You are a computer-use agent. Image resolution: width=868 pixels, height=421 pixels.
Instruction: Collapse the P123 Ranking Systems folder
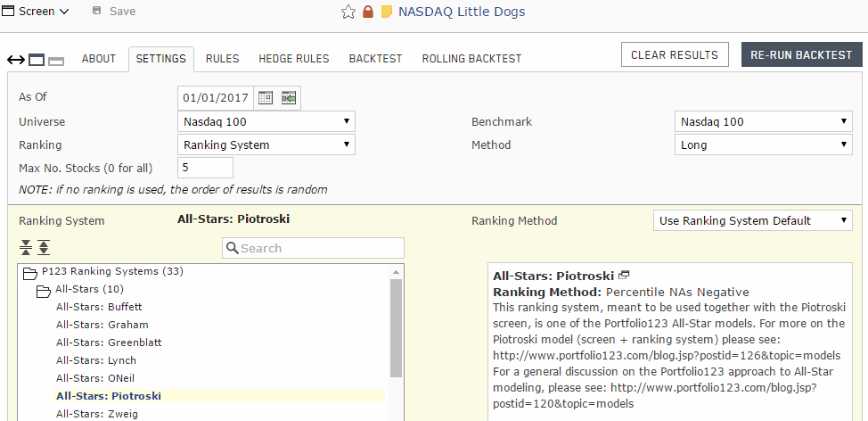29,273
